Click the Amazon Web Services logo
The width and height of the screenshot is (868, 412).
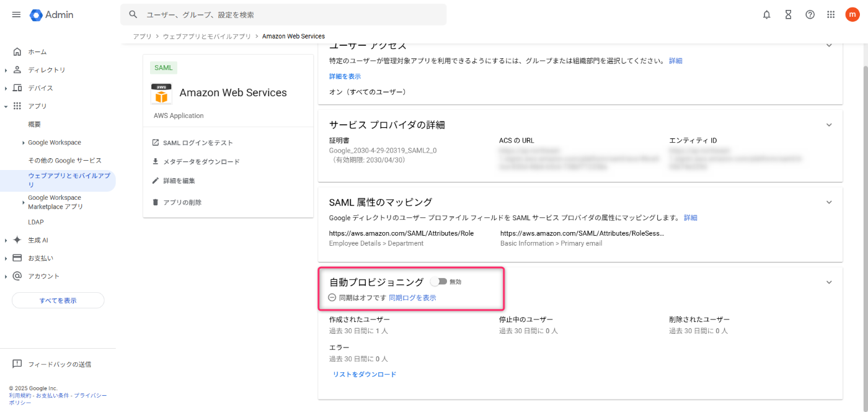pyautogui.click(x=162, y=94)
